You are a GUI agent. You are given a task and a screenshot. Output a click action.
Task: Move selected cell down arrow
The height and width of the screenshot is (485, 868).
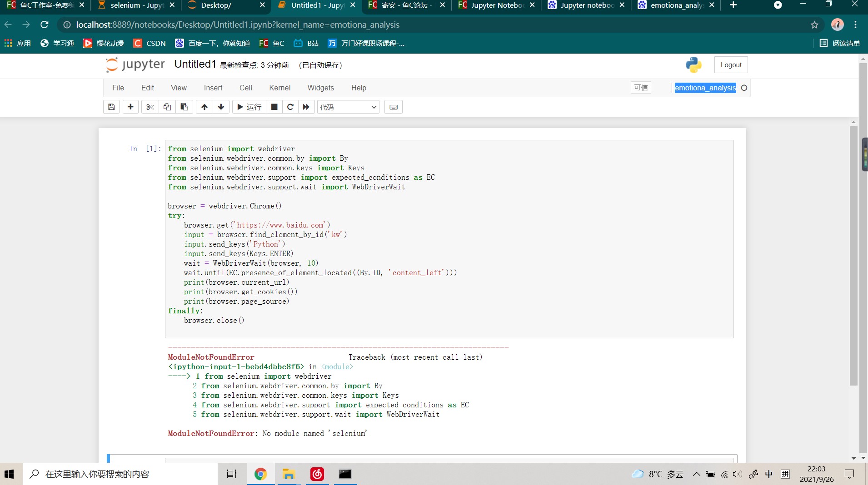click(x=221, y=107)
